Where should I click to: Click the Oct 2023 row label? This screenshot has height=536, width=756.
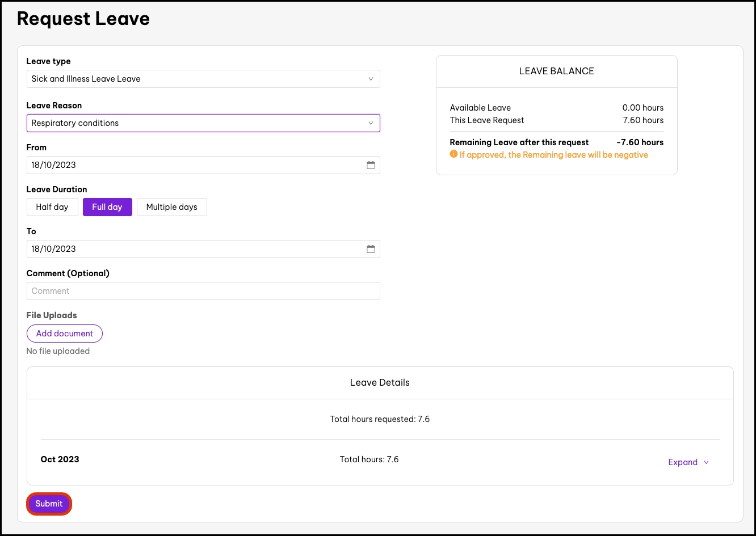(60, 459)
